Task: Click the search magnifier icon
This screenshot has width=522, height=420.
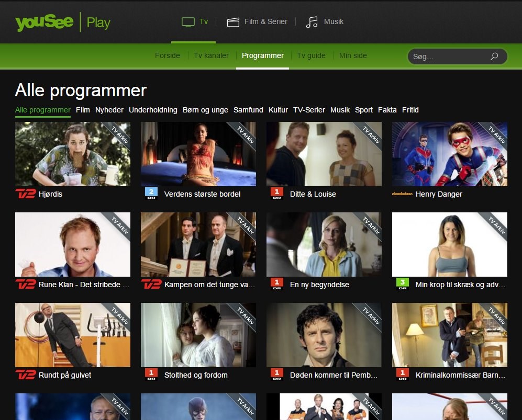Action: click(494, 56)
